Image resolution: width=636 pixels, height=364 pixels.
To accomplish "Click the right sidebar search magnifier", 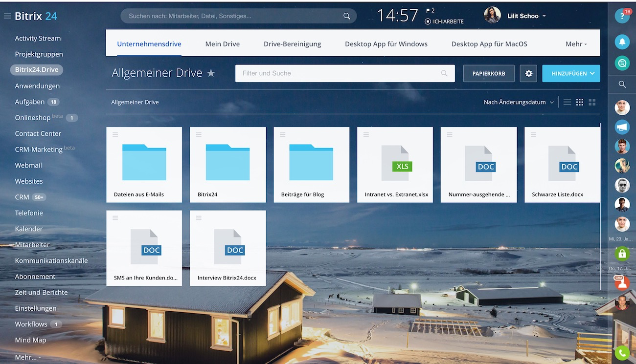I will [622, 85].
